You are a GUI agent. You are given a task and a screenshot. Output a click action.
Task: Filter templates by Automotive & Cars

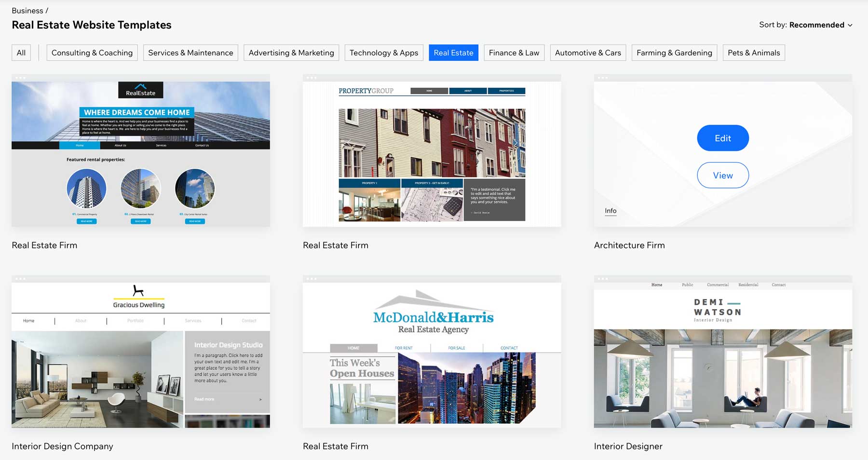tap(587, 53)
